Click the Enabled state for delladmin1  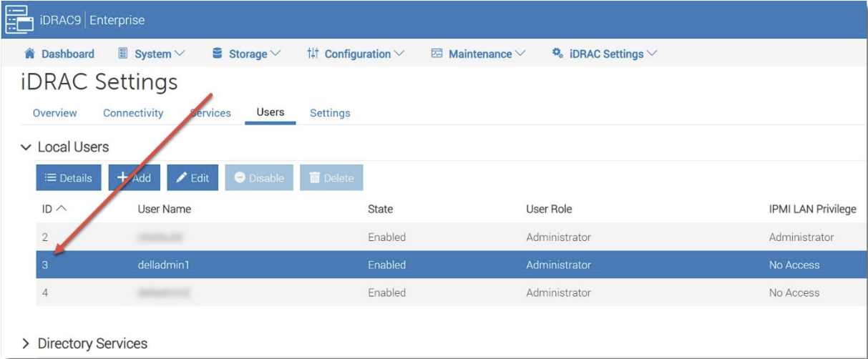pyautogui.click(x=387, y=265)
